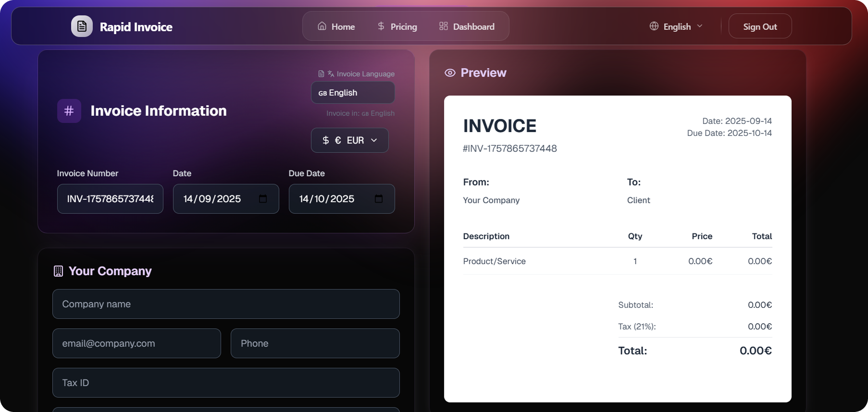Click the Home house icon

pos(322,26)
